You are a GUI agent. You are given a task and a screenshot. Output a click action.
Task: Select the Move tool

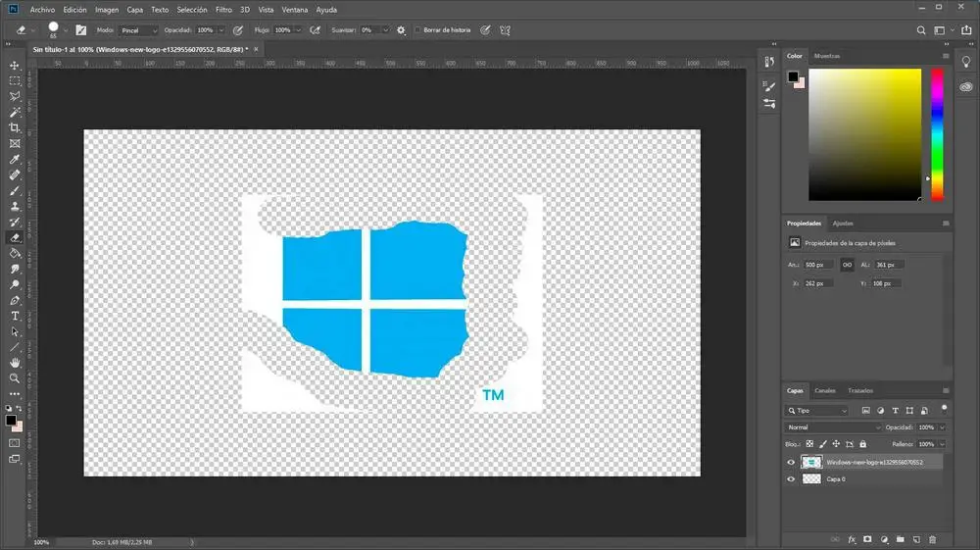pyautogui.click(x=15, y=65)
